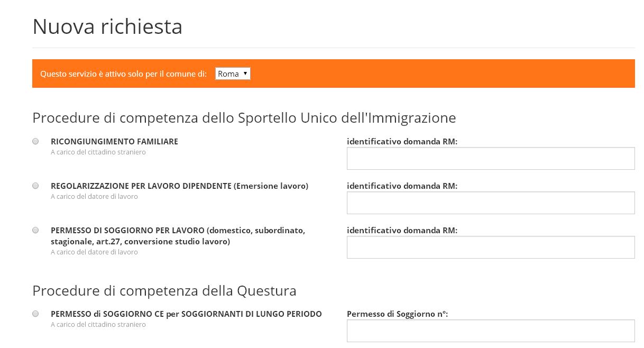
Task: Click the Sportello Unico dell'Immigrazione section heading
Action: pos(244,117)
